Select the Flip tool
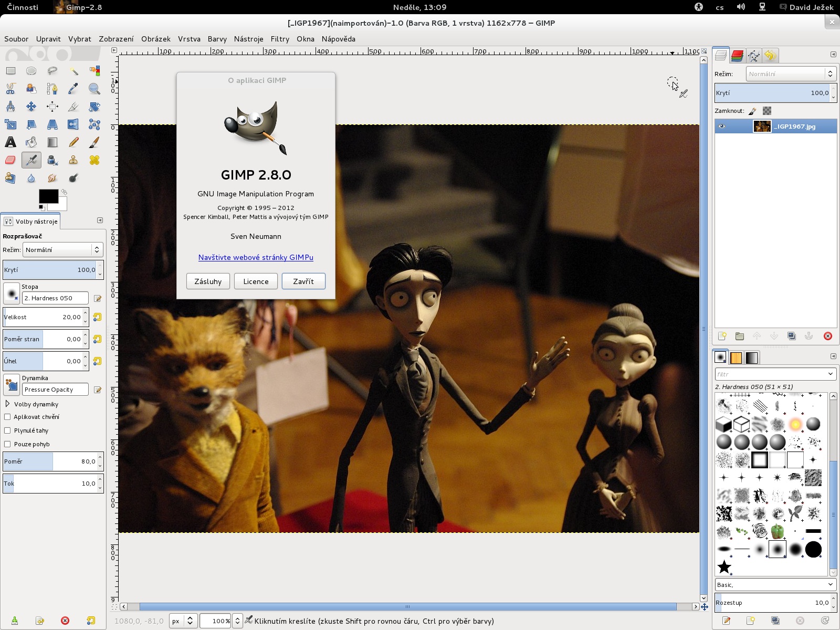Viewport: 840px width, 630px height. click(x=73, y=124)
